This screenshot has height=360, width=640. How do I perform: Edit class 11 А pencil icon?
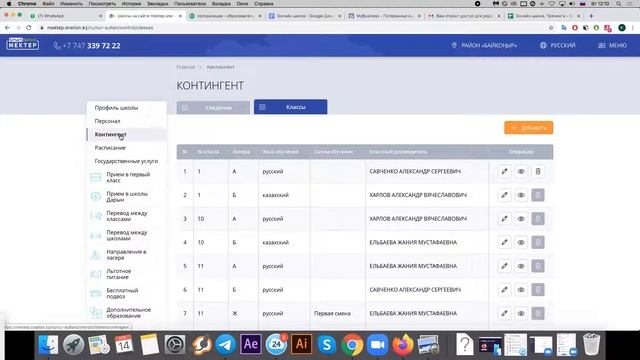point(504,266)
